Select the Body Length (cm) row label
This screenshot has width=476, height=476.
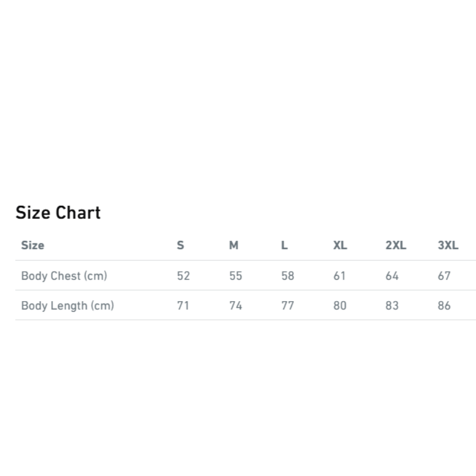tap(67, 306)
